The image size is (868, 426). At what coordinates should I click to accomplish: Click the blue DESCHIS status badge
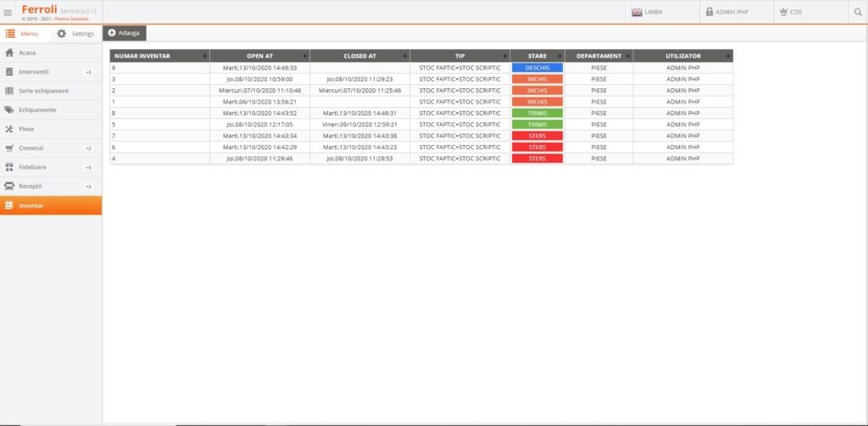pyautogui.click(x=537, y=67)
